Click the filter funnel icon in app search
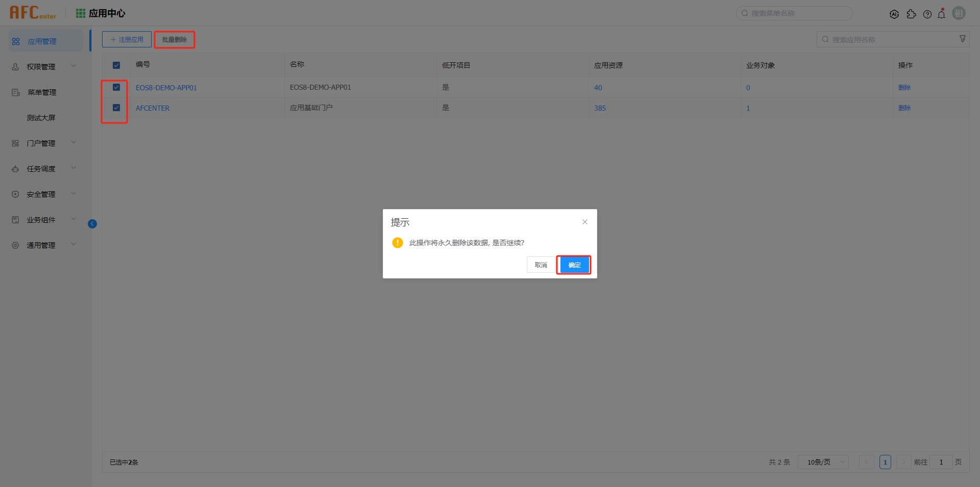 [963, 39]
